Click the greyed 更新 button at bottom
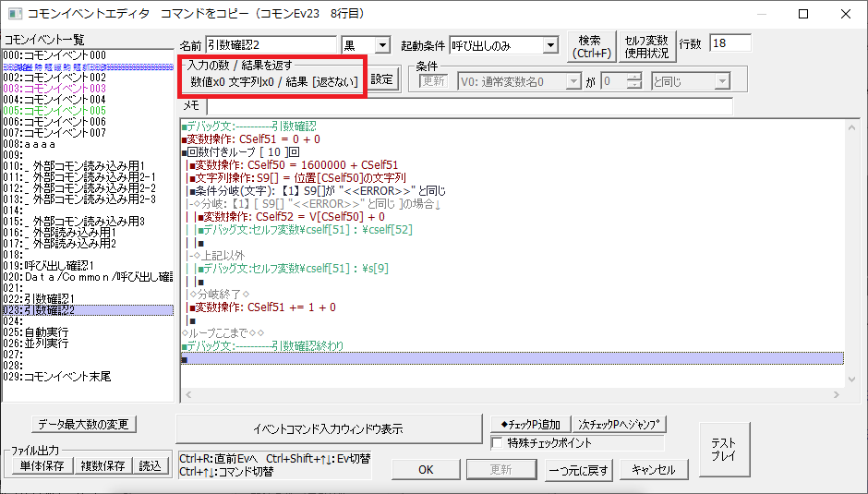This screenshot has width=868, height=494. 501,470
